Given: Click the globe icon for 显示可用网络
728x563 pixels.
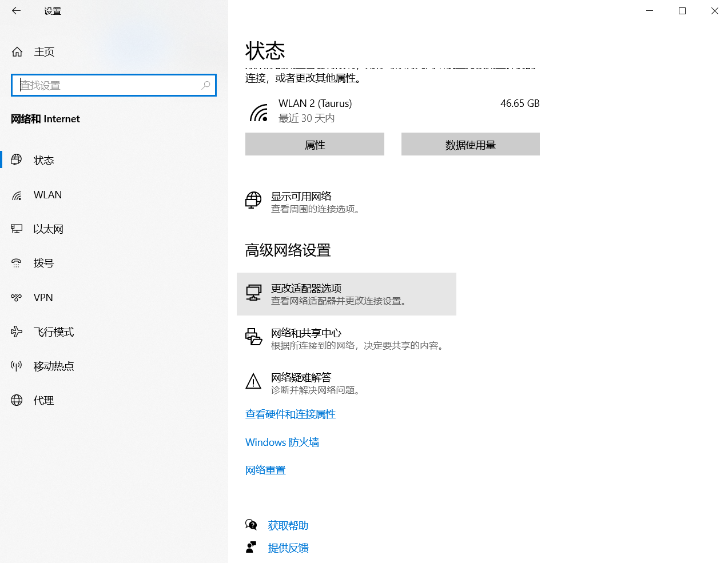Looking at the screenshot, I should click(253, 201).
